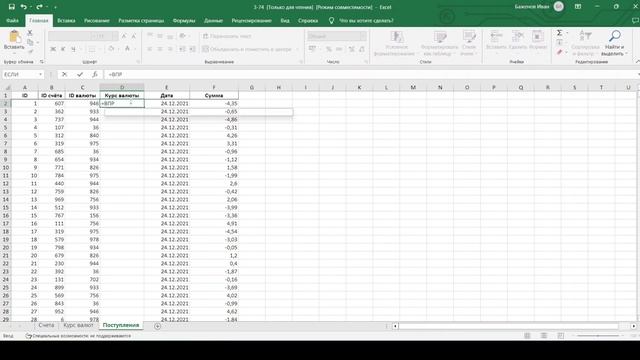Click the ribbon display options icon
640x360 pixels.
tap(578, 7)
